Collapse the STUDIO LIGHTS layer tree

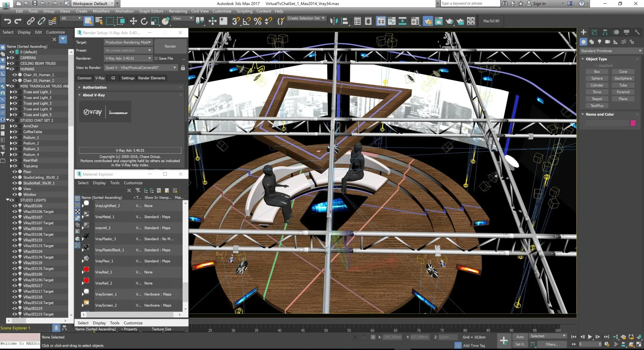click(8, 200)
